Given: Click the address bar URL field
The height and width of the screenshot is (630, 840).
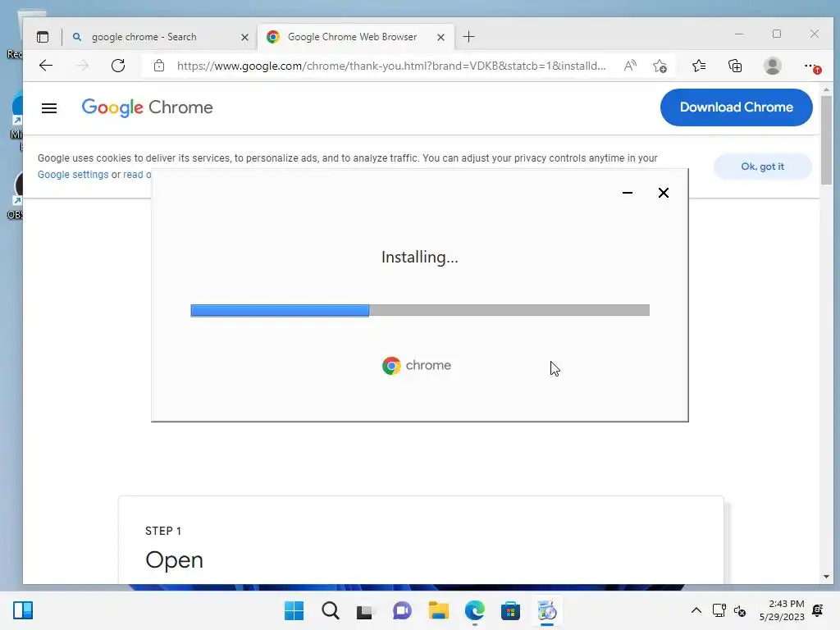Looking at the screenshot, I should tap(391, 66).
